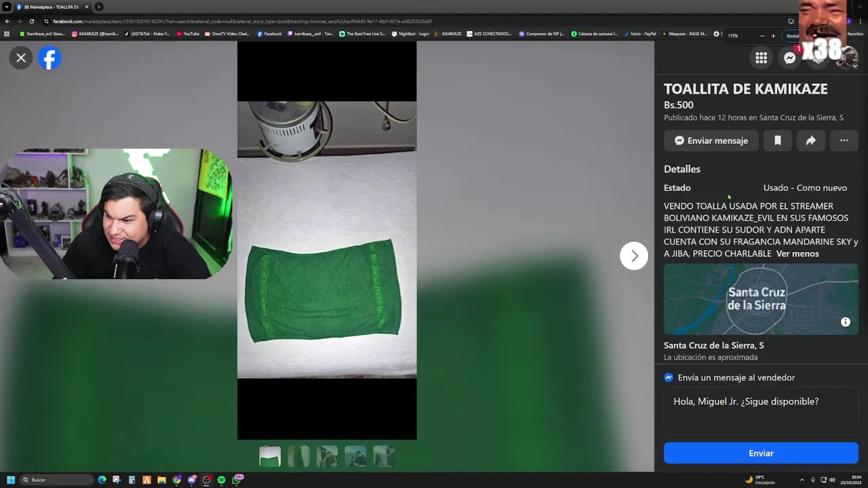Open a new browser tab
The width and height of the screenshot is (868, 488).
99,7
